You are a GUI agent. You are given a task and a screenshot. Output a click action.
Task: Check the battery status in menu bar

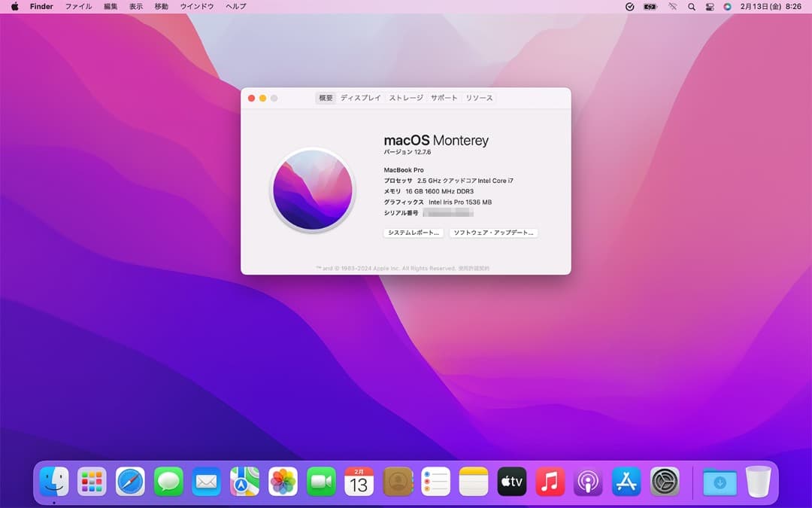[x=649, y=7]
